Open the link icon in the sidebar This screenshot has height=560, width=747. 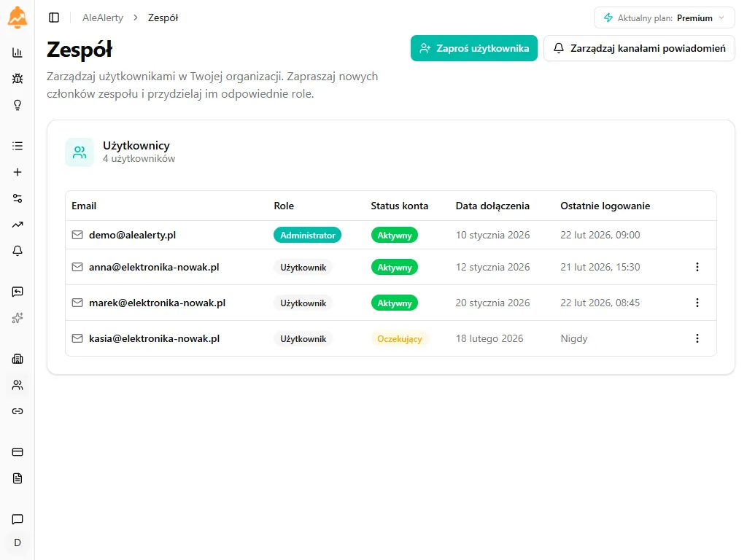point(18,411)
